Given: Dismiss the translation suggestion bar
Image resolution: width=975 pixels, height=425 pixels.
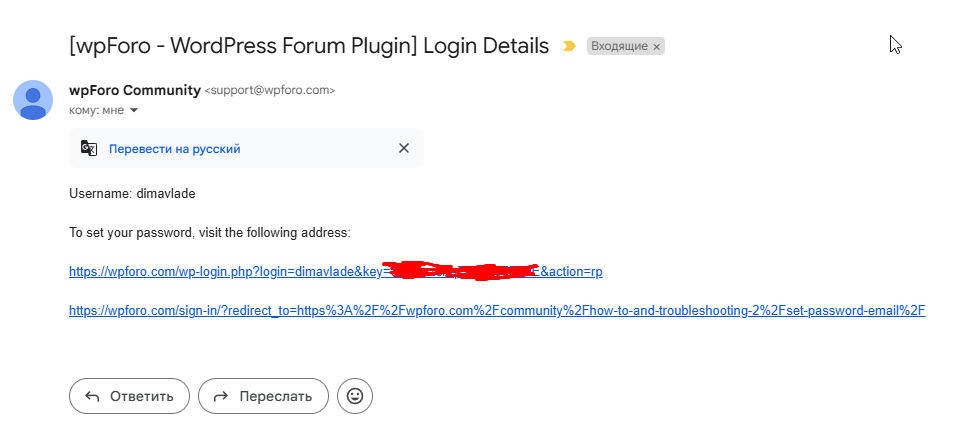Looking at the screenshot, I should (x=404, y=148).
